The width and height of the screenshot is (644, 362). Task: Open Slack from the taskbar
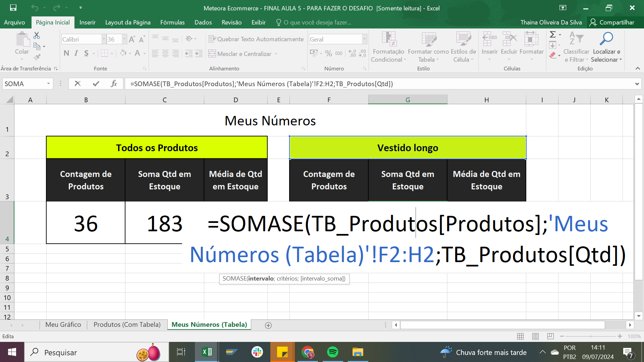pyautogui.click(x=257, y=352)
